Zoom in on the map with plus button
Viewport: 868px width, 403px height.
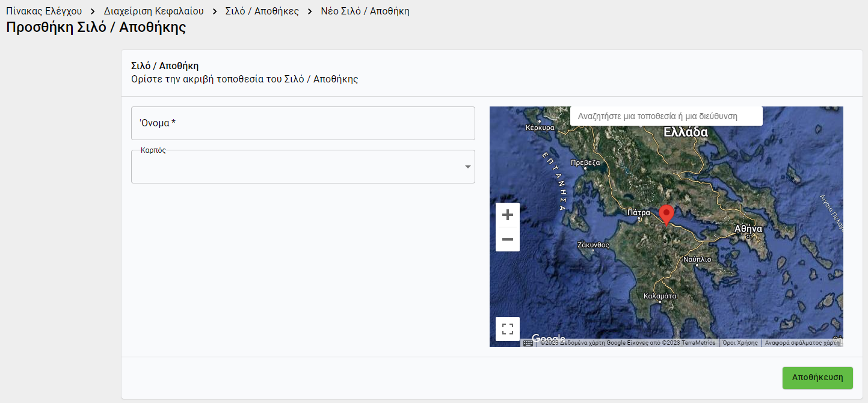[507, 215]
